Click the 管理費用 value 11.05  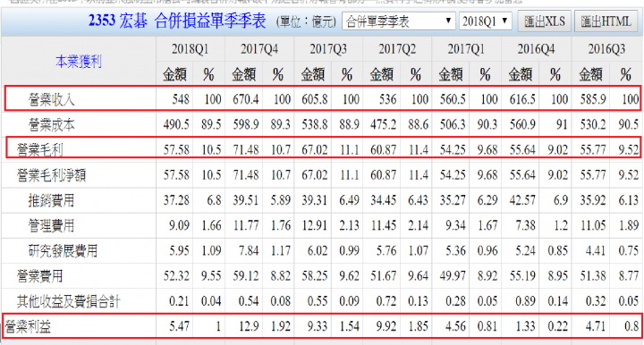tap(593, 225)
